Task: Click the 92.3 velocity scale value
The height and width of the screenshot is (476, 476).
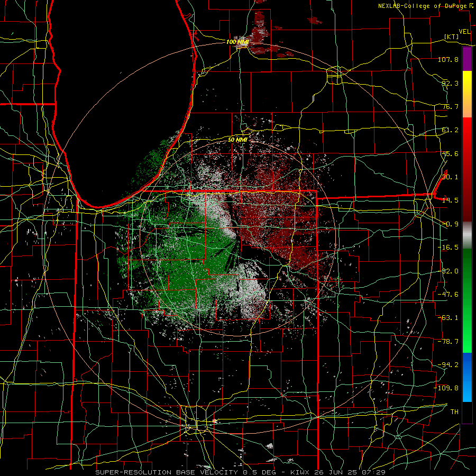Action: coord(450,83)
